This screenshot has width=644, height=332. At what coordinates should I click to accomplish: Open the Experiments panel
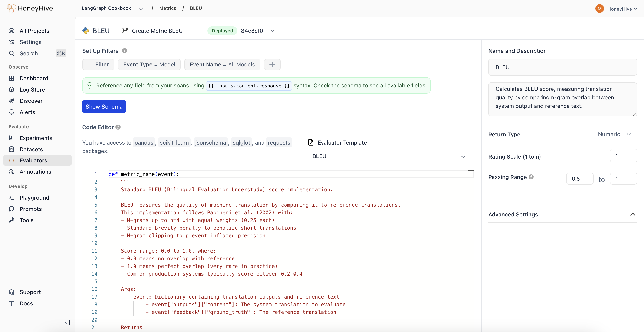(36, 138)
